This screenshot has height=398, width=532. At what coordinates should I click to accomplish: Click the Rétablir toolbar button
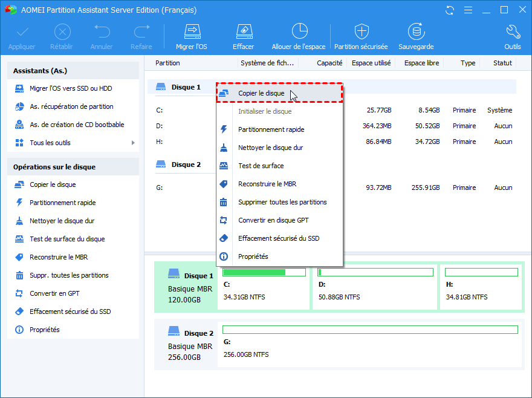62,37
